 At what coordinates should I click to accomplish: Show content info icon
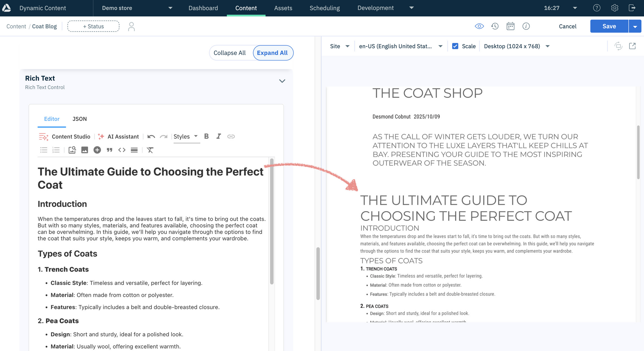526,26
